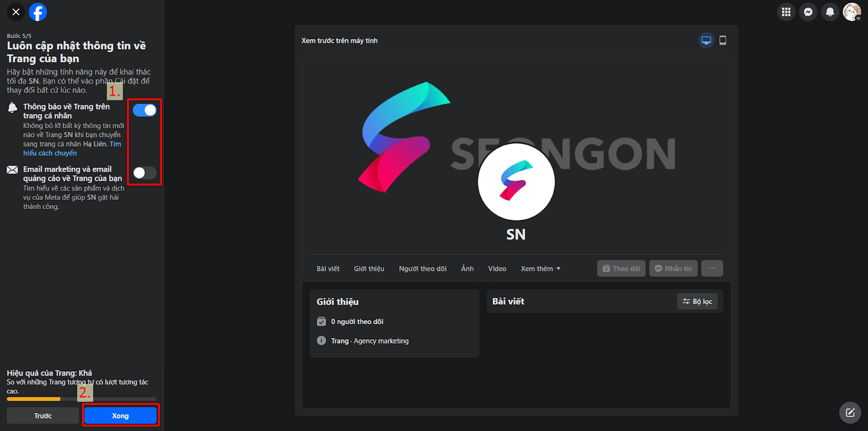The width and height of the screenshot is (868, 431).
Task: Switch to the Giới thiệu tab
Action: click(369, 269)
